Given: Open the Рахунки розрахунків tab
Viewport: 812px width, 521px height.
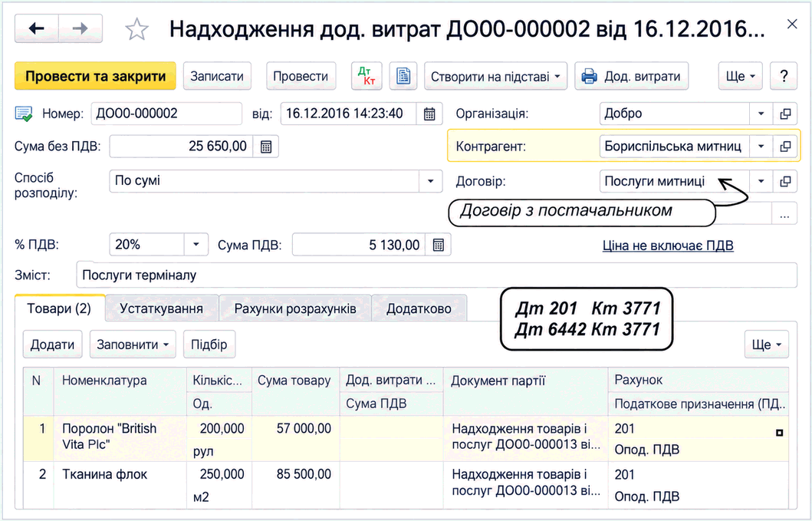Looking at the screenshot, I should point(295,308).
